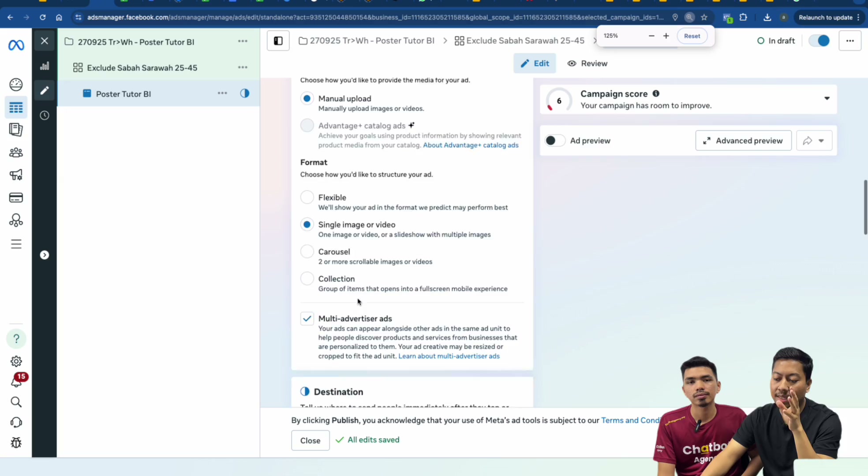Open the Help question mark icon
868x476 pixels.
16,338
